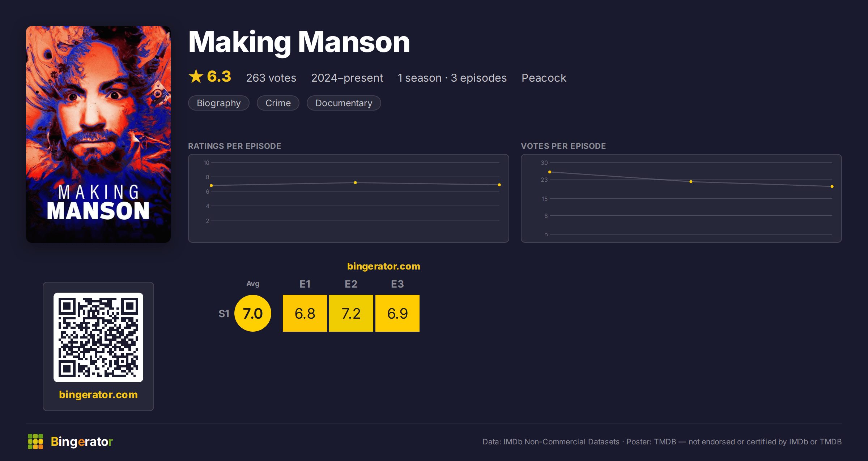Select the Biography genre tag
The width and height of the screenshot is (868, 461).
[219, 103]
